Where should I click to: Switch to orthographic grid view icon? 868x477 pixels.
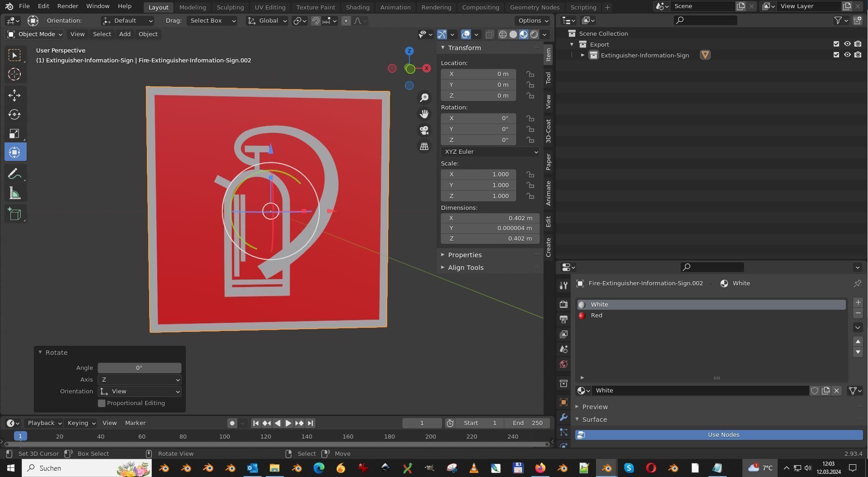pyautogui.click(x=424, y=146)
